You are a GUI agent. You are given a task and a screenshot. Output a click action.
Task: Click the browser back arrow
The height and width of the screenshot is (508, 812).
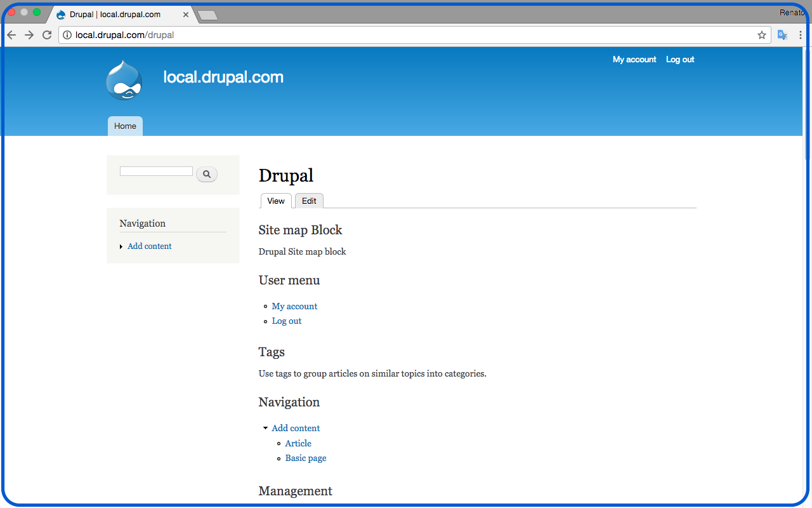pos(11,35)
